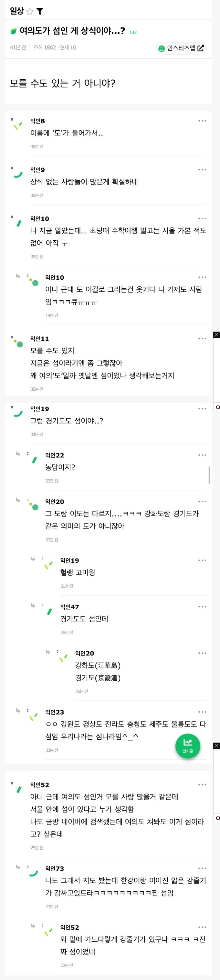The image size is (220, 980).
Task: Click the 142 comment count beside title
Action: [133, 33]
